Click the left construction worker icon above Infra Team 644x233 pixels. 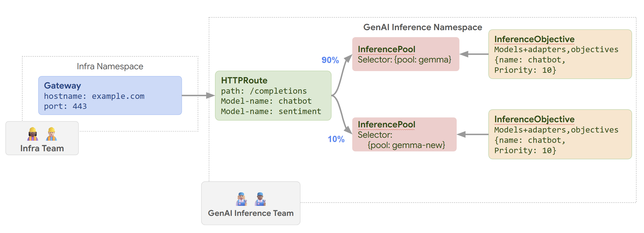point(33,134)
